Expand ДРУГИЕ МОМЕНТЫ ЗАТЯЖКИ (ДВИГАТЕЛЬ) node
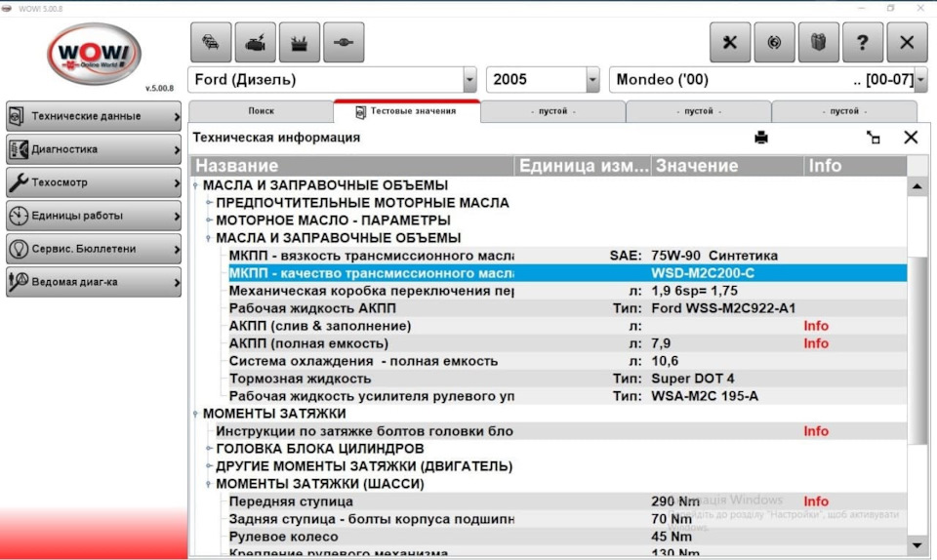937x560 pixels. pyautogui.click(x=209, y=466)
